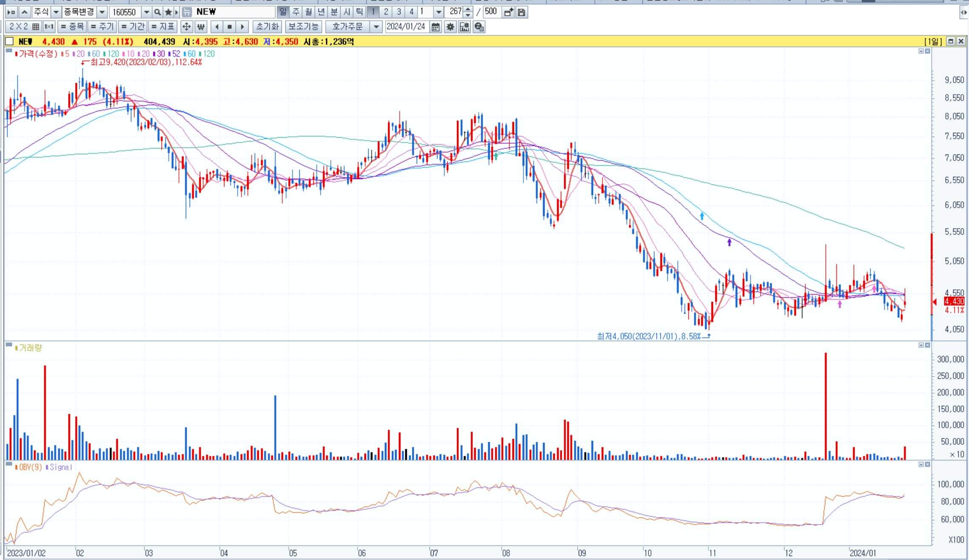
Task: Toggle the 지표 sync button
Action: 163,27
